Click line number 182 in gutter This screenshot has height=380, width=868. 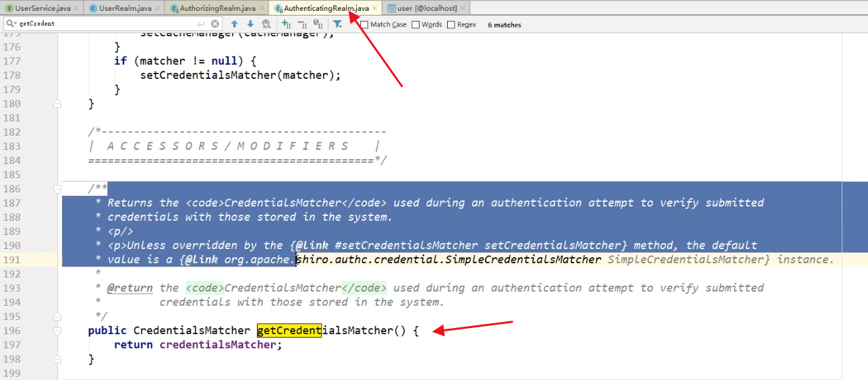(12, 132)
